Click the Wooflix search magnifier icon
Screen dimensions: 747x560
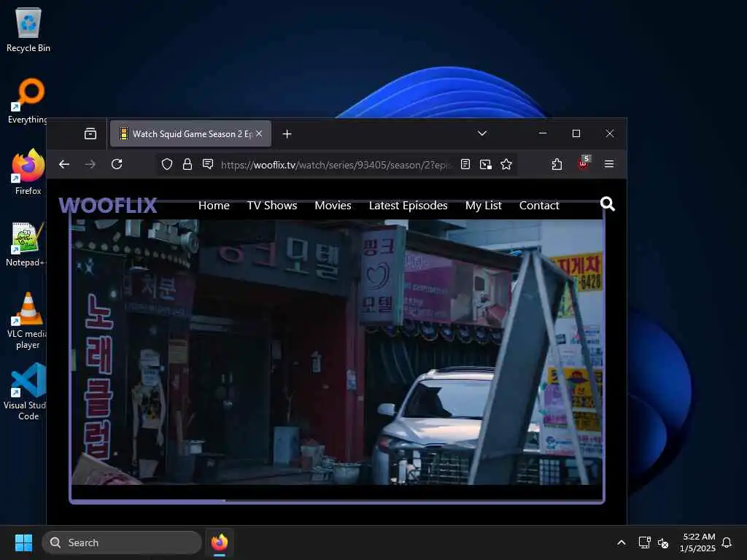[608, 204]
